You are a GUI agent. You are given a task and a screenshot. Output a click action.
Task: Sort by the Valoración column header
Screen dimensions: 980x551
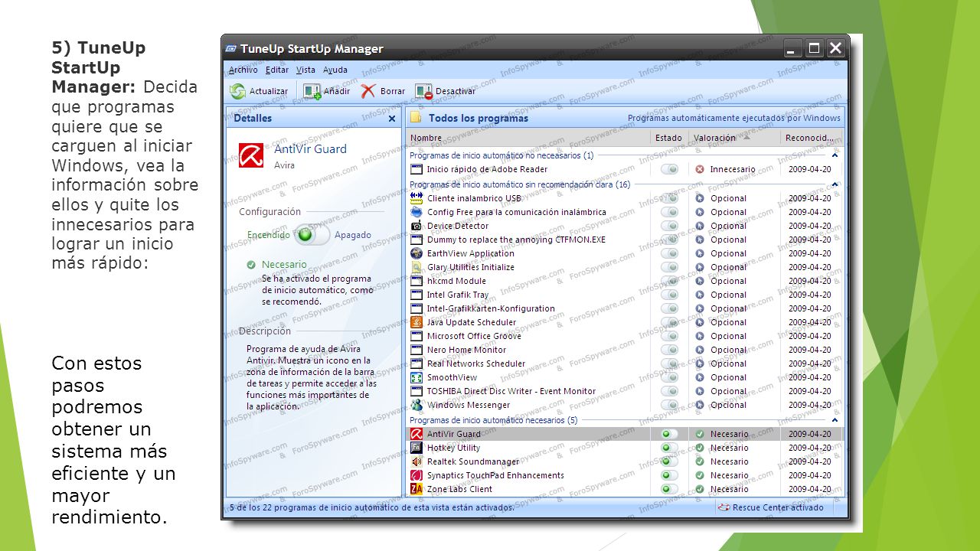tap(735, 138)
